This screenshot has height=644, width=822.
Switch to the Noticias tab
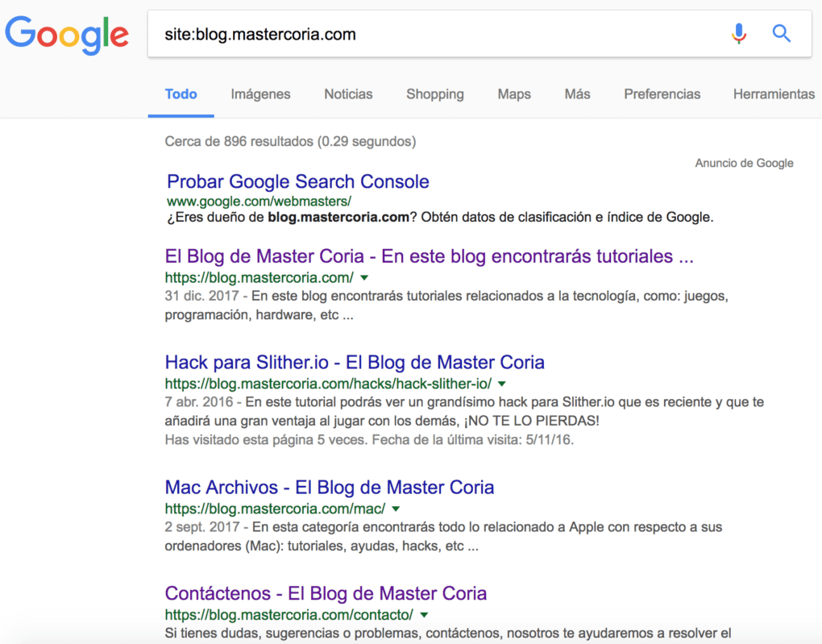(x=348, y=94)
